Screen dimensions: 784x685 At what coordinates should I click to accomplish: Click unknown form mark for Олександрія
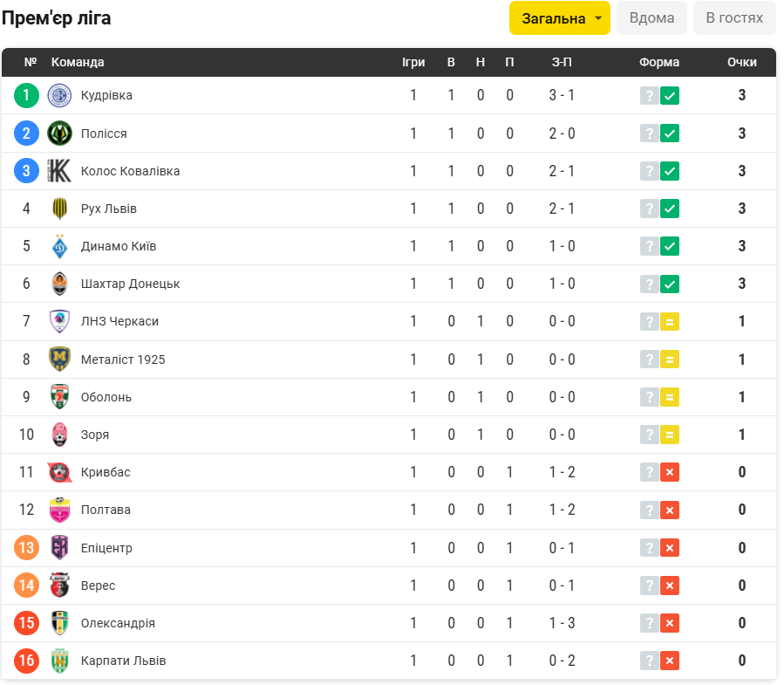coord(649,623)
